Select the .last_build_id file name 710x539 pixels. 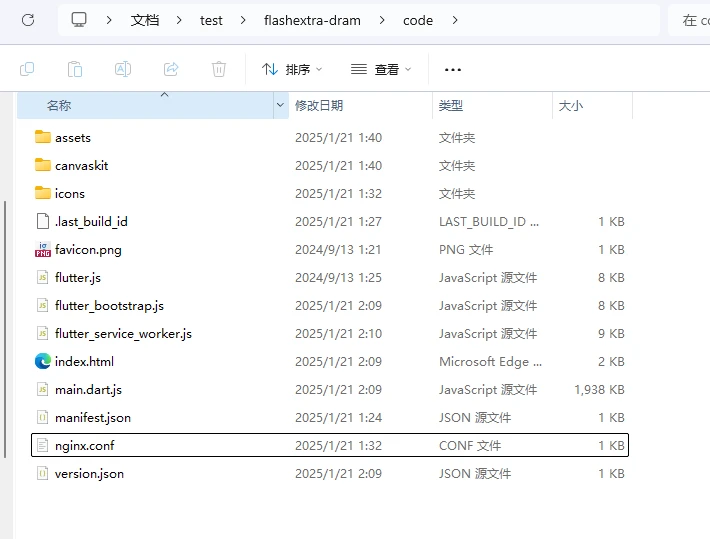click(x=91, y=221)
